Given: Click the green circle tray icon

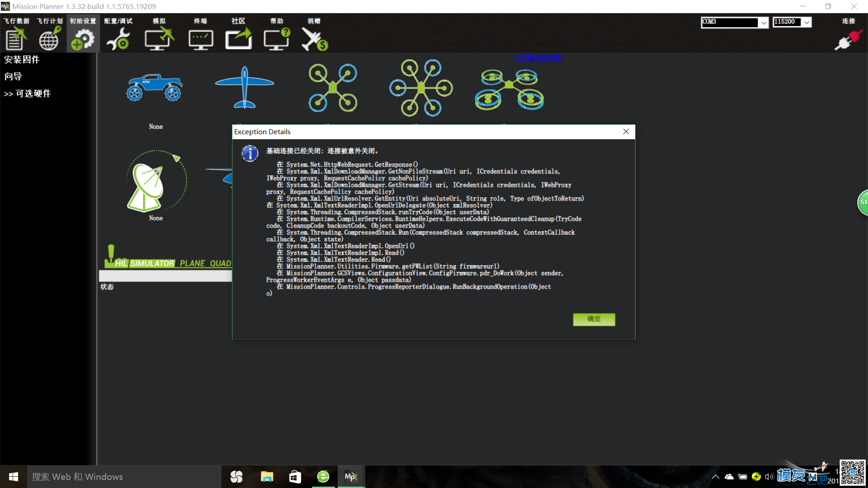Looking at the screenshot, I should point(756,477).
